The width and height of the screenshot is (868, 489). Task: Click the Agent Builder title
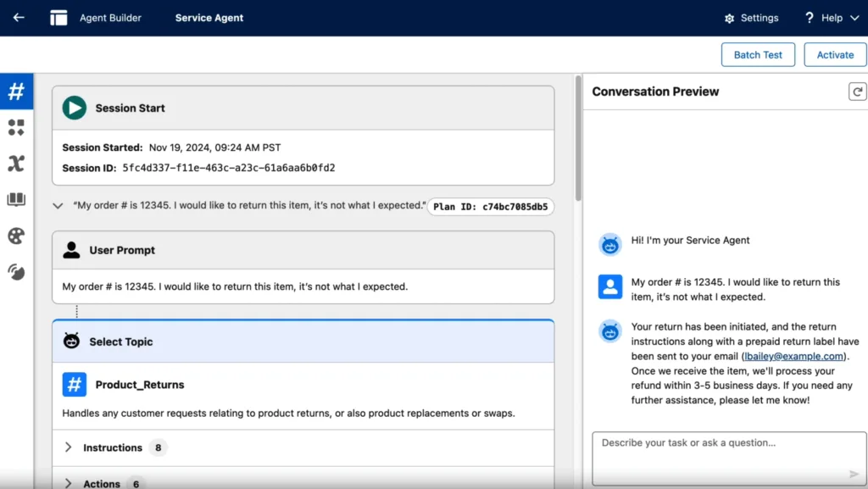click(111, 18)
